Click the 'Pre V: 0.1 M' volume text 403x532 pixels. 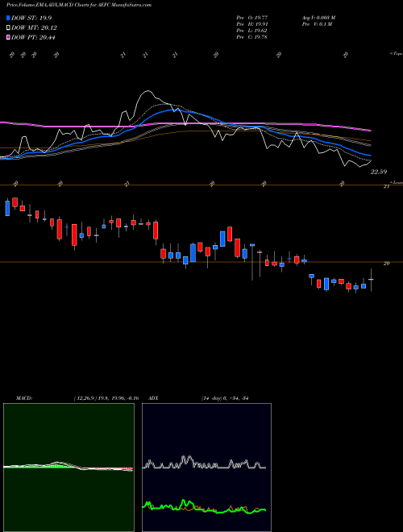point(317,24)
